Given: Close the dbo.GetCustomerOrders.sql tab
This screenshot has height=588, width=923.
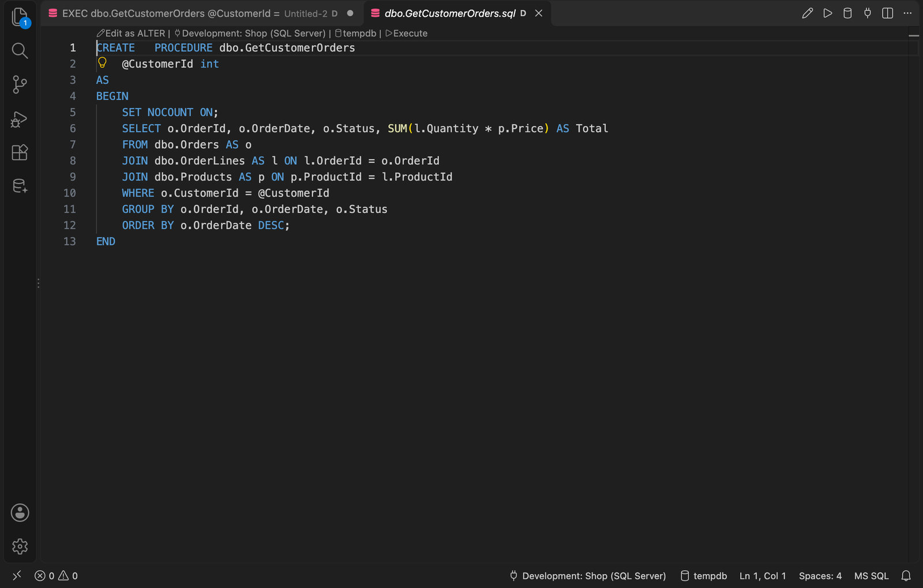Looking at the screenshot, I should 539,13.
